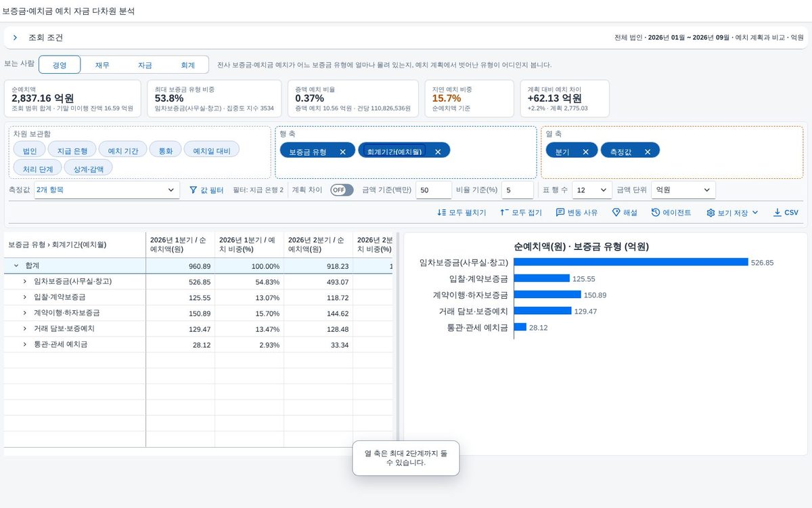Pick the 통화 dimension chip

tap(165, 151)
